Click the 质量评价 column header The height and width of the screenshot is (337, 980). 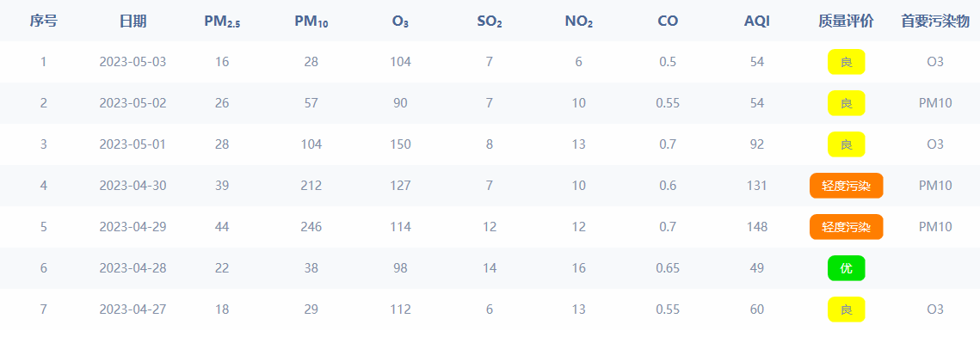coord(847,21)
